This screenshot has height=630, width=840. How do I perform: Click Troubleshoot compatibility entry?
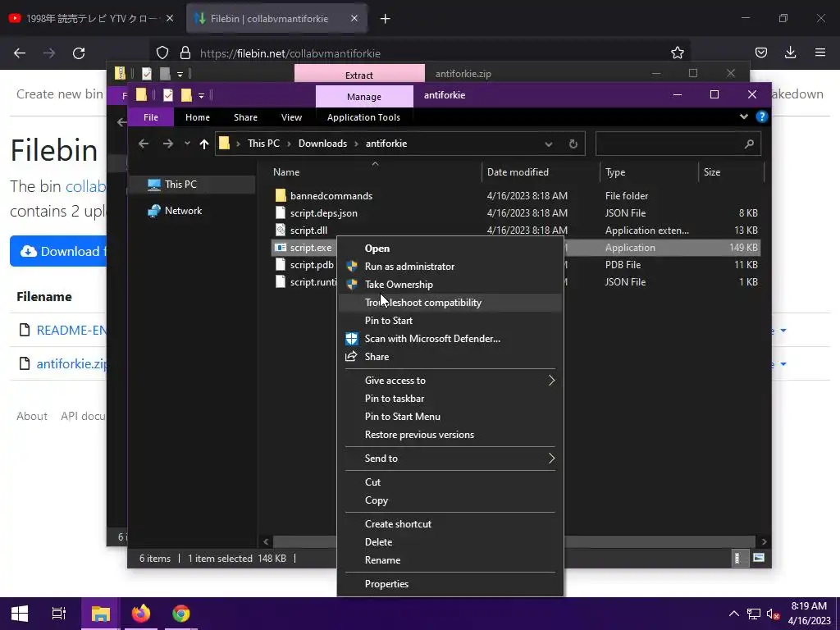coord(422,303)
